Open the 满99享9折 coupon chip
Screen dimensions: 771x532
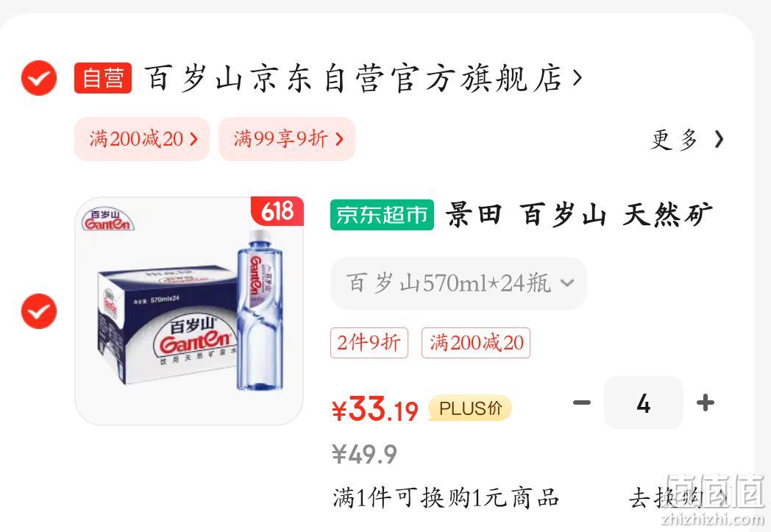(x=287, y=138)
